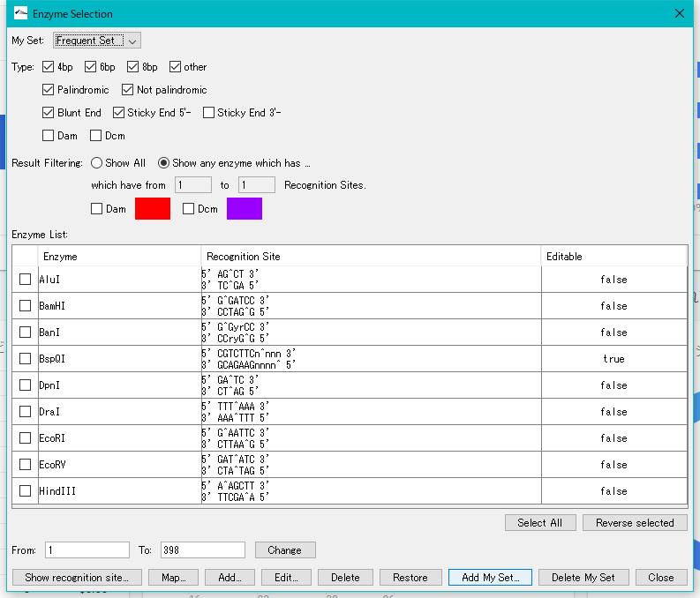
Task: Check the EcoRI enzyme row checkbox
Action: pyautogui.click(x=25, y=437)
